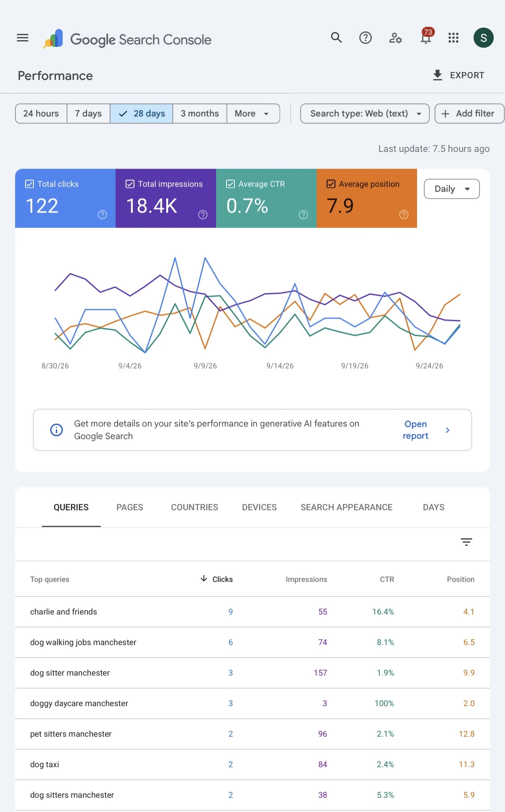Viewport: 505px width, 812px height.
Task: Toggle the Total clicks checkbox
Action: tap(29, 184)
